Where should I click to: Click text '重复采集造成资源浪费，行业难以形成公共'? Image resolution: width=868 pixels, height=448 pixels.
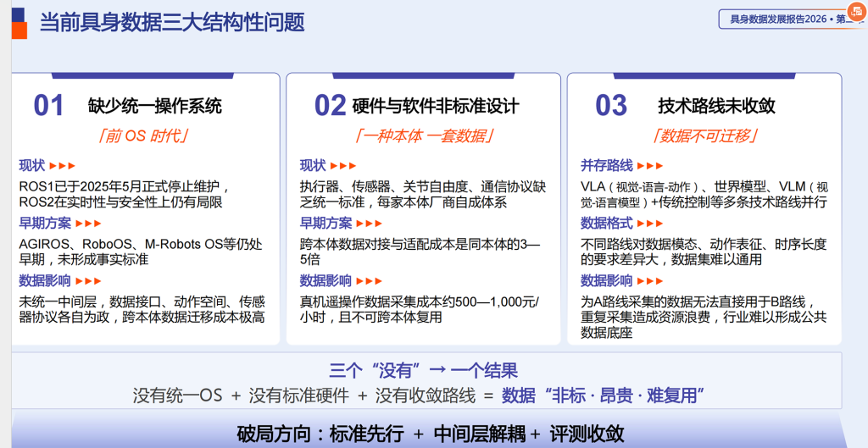click(x=704, y=318)
